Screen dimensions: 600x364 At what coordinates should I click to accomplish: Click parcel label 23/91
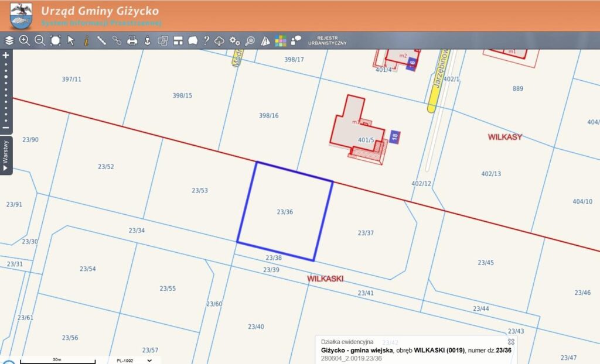pyautogui.click(x=14, y=205)
